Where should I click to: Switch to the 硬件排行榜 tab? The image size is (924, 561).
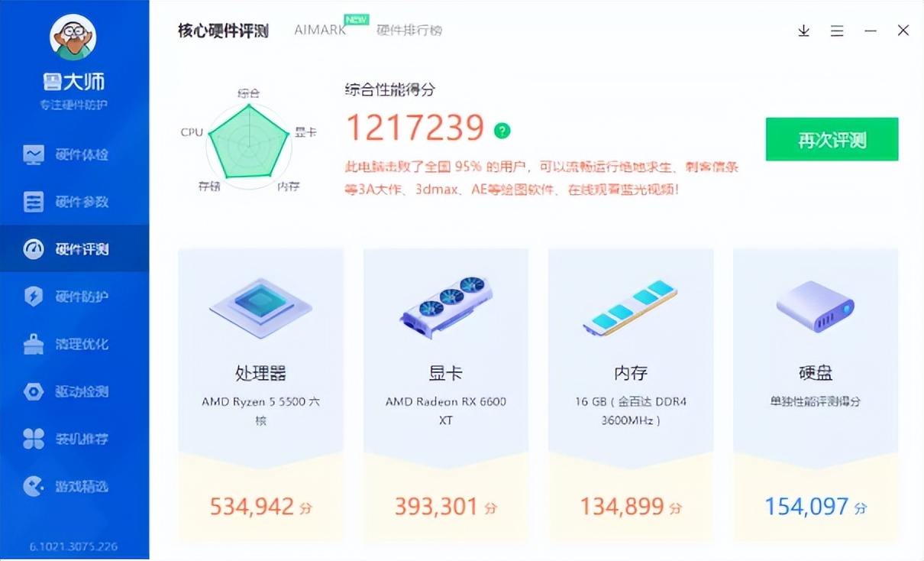coord(410,31)
